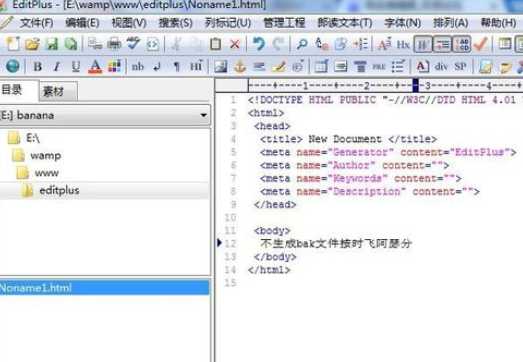Screen dimensions: 523x362
Task: Insert line break with return arrow icon
Action: 157,67
